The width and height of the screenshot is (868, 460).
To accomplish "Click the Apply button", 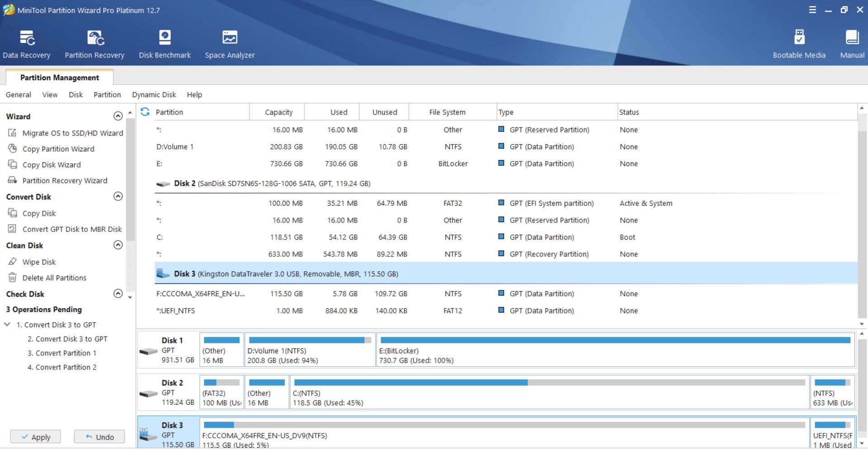I will (x=36, y=437).
